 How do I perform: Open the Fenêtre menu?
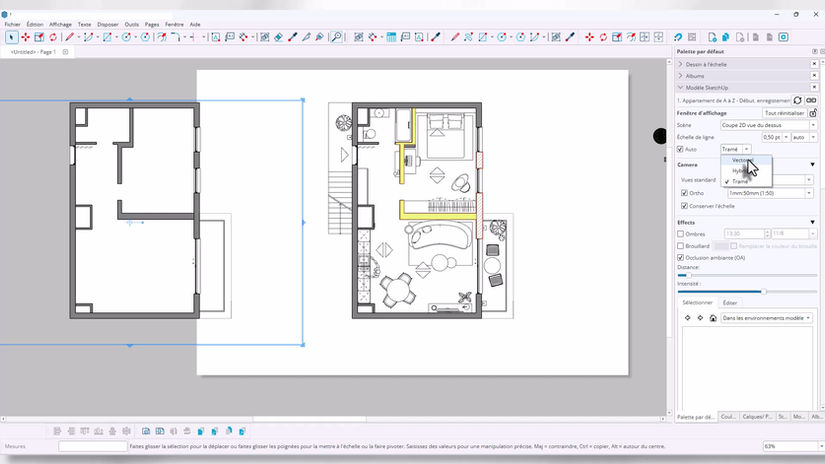pos(174,24)
